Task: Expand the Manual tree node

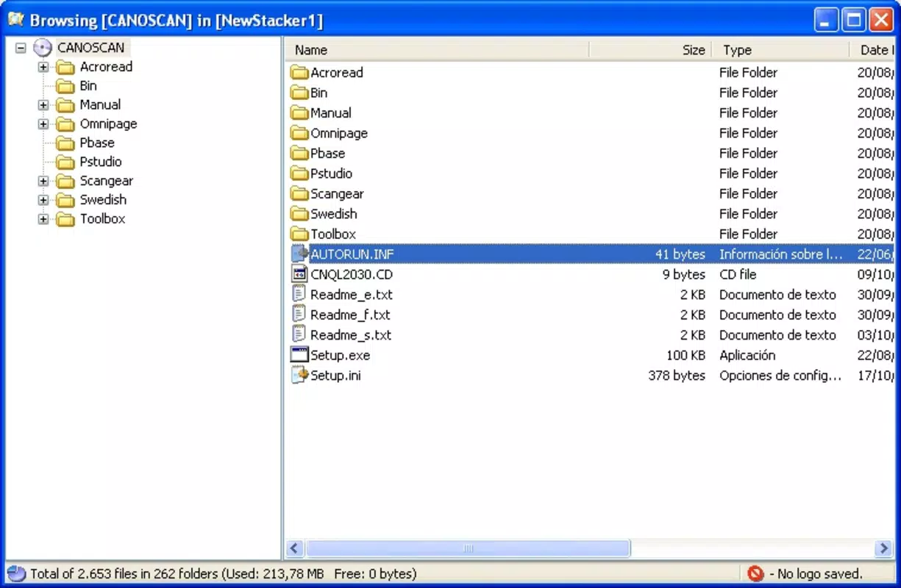Action: click(x=43, y=105)
